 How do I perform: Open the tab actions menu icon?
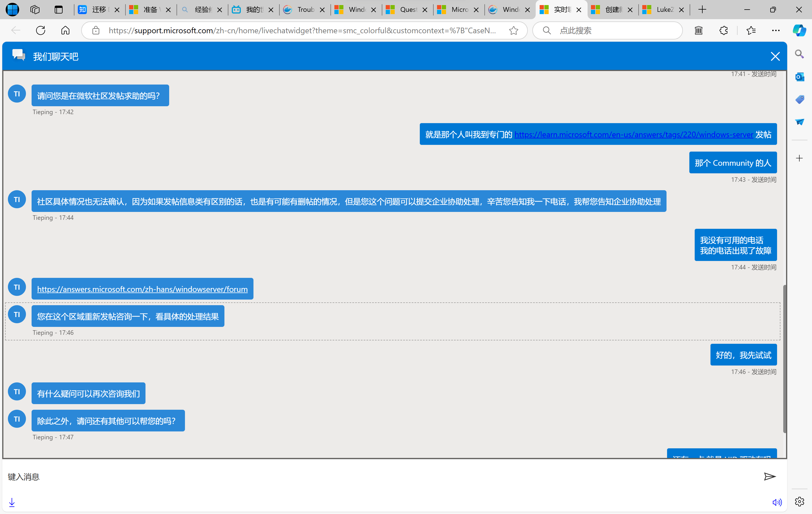pyautogui.click(x=59, y=9)
